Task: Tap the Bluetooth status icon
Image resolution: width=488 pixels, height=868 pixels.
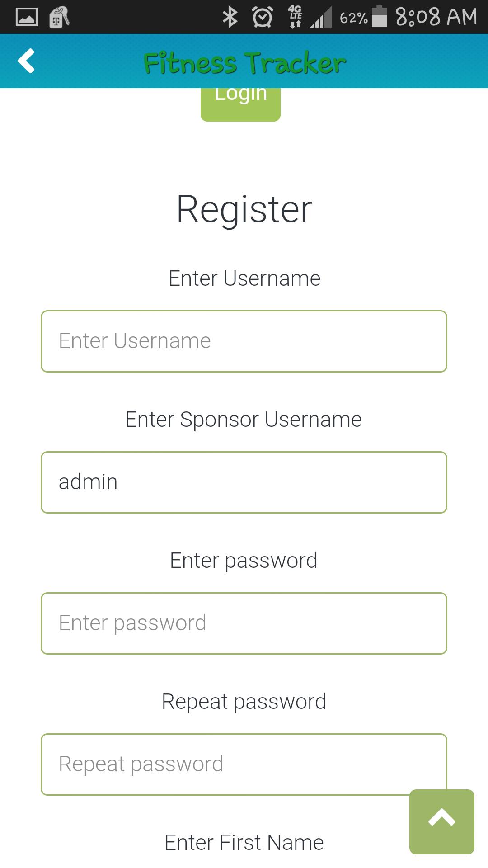Action: point(230,17)
